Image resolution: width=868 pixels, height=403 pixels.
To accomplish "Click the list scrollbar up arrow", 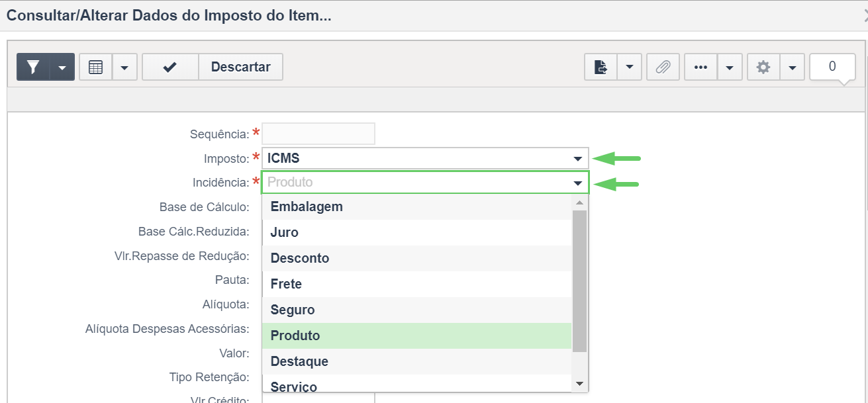I will pos(579,202).
